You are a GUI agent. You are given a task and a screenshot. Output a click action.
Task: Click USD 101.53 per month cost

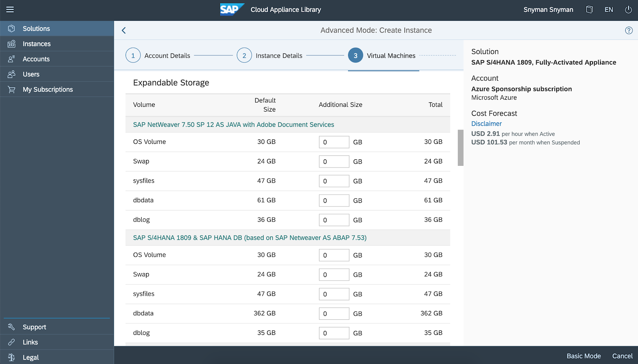coord(526,142)
